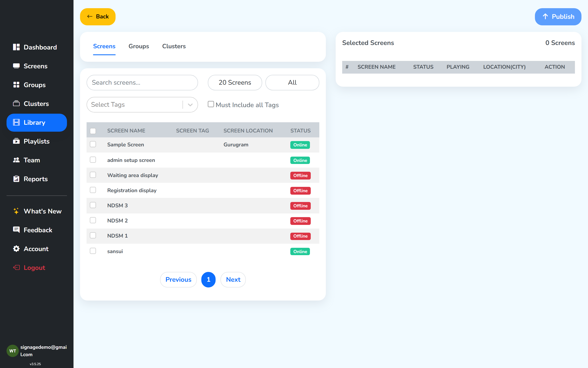Click the Playlists icon in sidebar
This screenshot has height=368, width=588.
16,141
